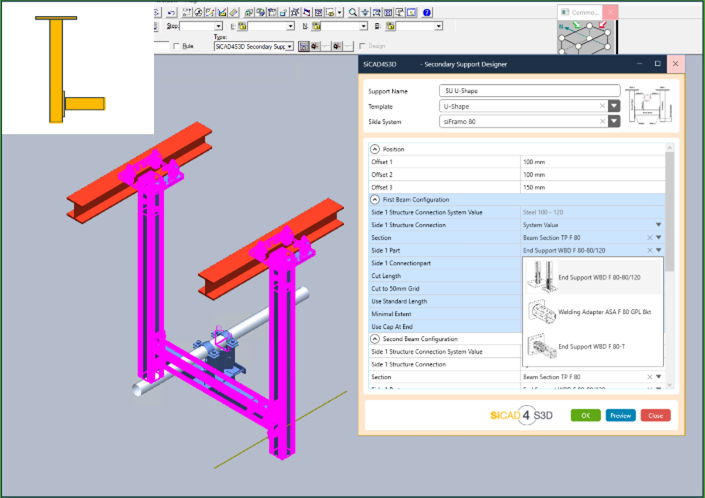This screenshot has height=498, width=705.
Task: Click the undo arrow icon in toolbar
Action: click(x=172, y=13)
